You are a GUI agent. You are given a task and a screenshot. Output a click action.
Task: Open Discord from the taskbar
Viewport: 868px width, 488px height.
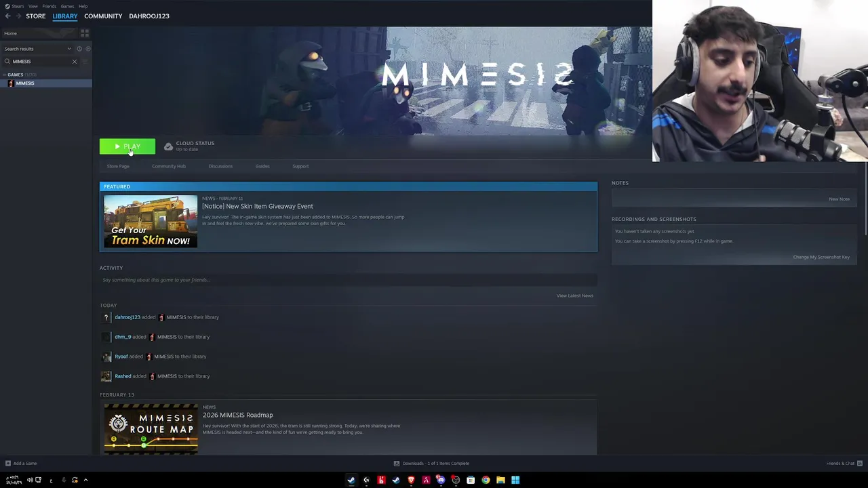(x=441, y=480)
